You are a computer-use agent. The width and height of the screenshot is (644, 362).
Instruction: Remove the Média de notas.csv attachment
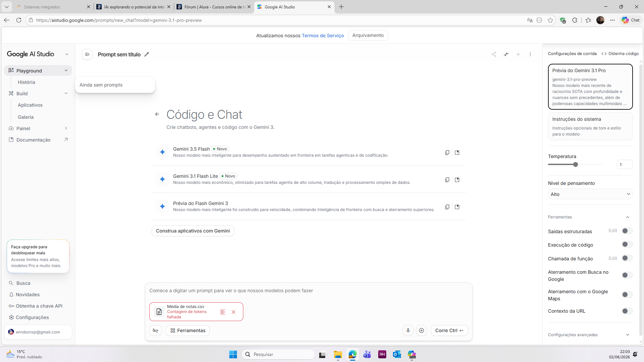(x=234, y=312)
